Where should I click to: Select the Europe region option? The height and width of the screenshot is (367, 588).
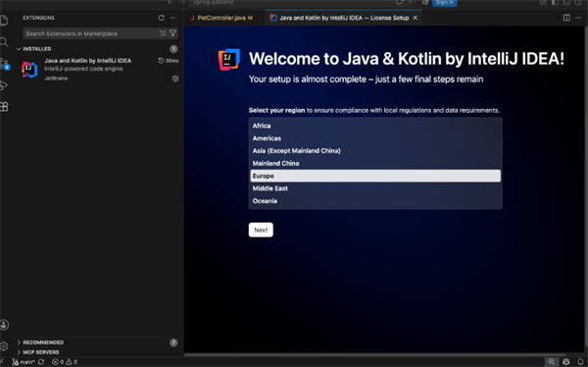375,176
